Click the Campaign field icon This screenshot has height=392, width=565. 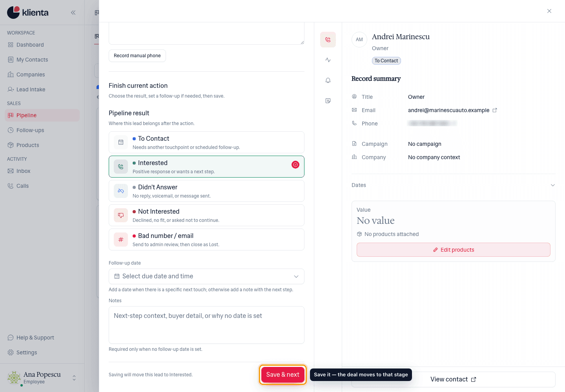click(x=354, y=143)
